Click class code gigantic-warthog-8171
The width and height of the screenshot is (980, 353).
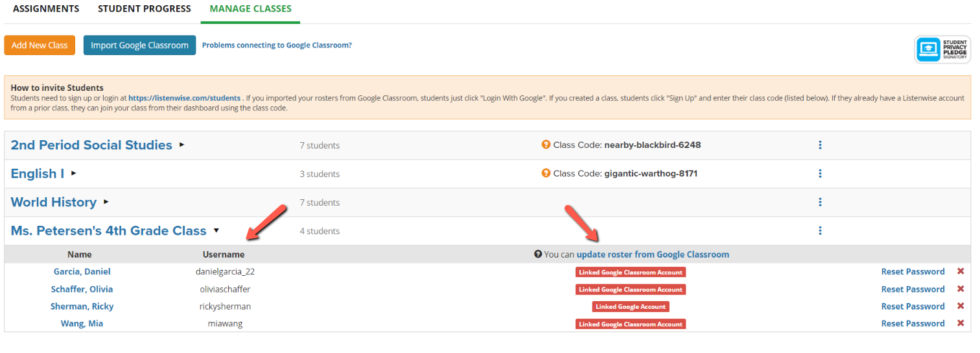click(x=651, y=174)
